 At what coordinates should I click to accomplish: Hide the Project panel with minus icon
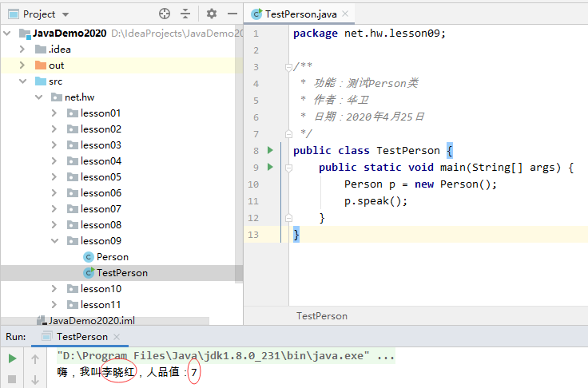[232, 14]
